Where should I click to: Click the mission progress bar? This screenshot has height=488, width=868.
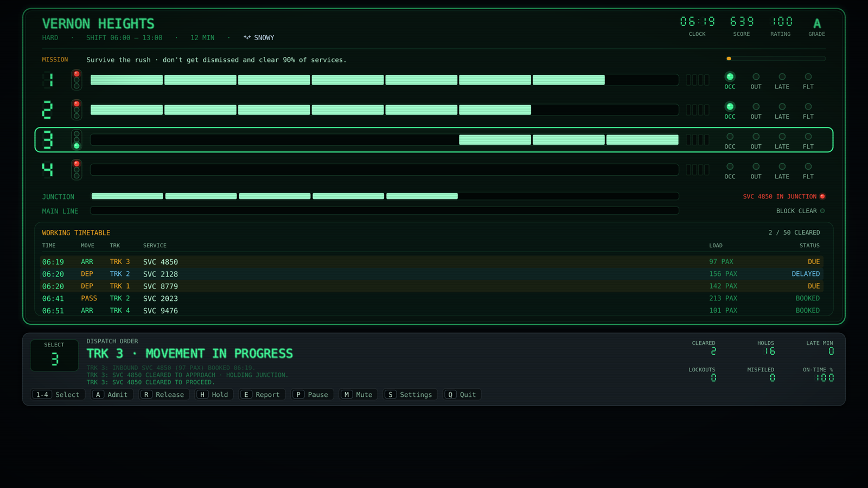tap(776, 59)
